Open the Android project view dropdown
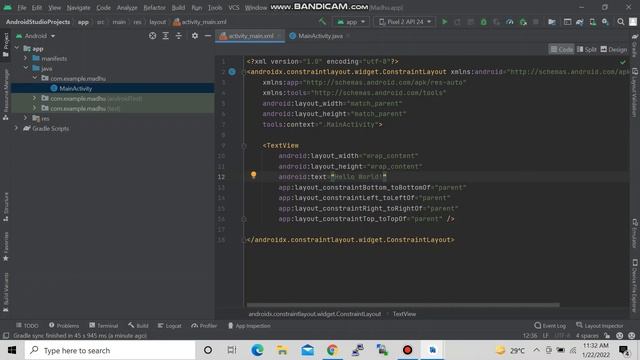This screenshot has height=360, width=640. tap(36, 36)
